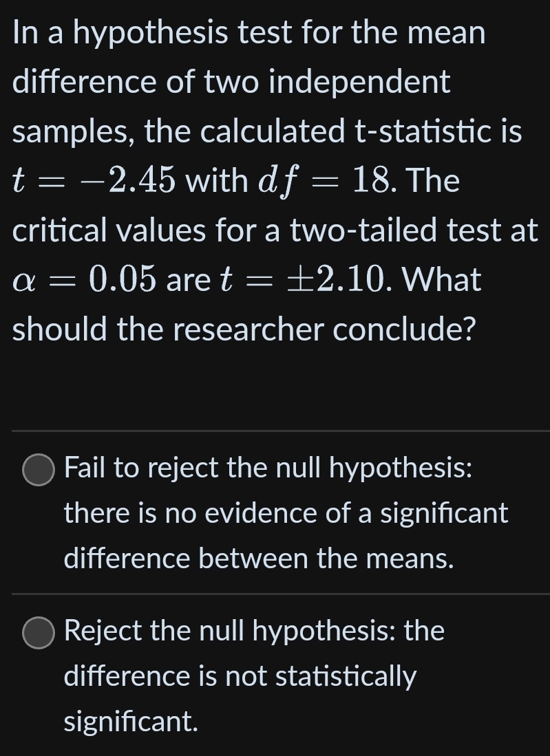Click the "Fail to reject the null hypothesis:" answer text
Image resolution: width=550 pixels, height=756 pixels.
click(268, 468)
